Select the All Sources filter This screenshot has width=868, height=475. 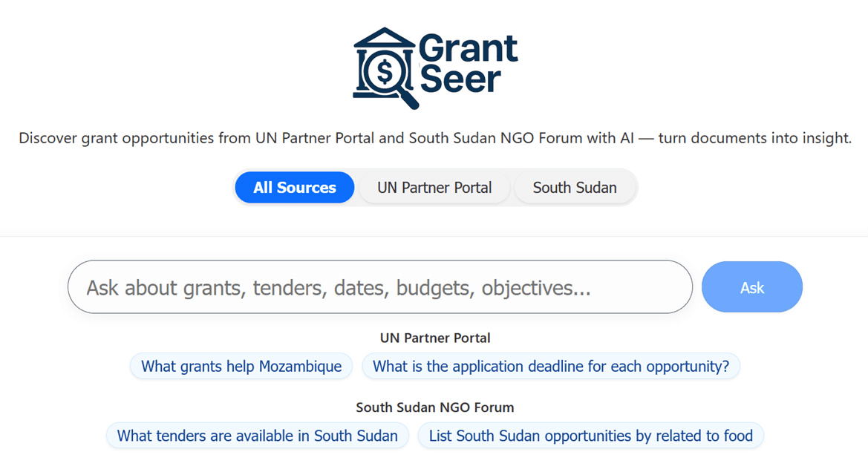295,188
